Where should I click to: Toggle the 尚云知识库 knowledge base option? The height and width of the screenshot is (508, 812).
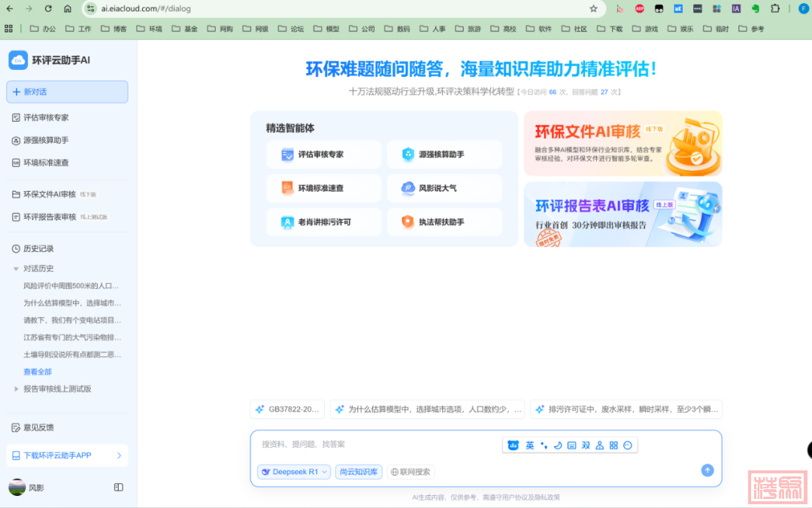point(359,472)
